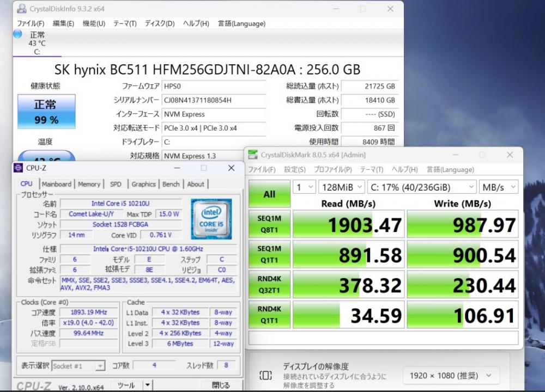Click the RND4K Q1T1 read result 34.59
Image resolution: width=545 pixels, height=392 pixels.
[349, 315]
